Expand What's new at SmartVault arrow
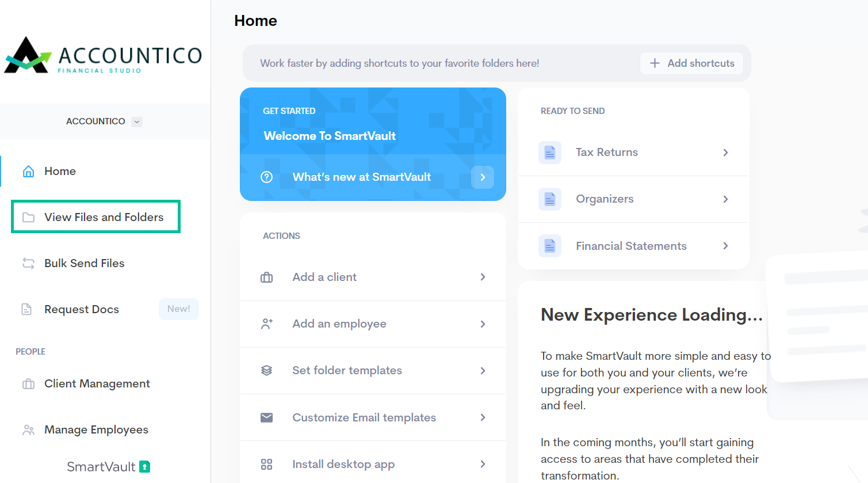This screenshot has height=483, width=868. 482,177
